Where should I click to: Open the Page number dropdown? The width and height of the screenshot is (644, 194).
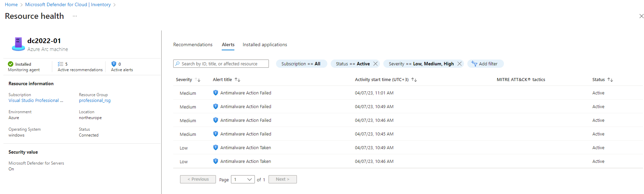(x=243, y=179)
